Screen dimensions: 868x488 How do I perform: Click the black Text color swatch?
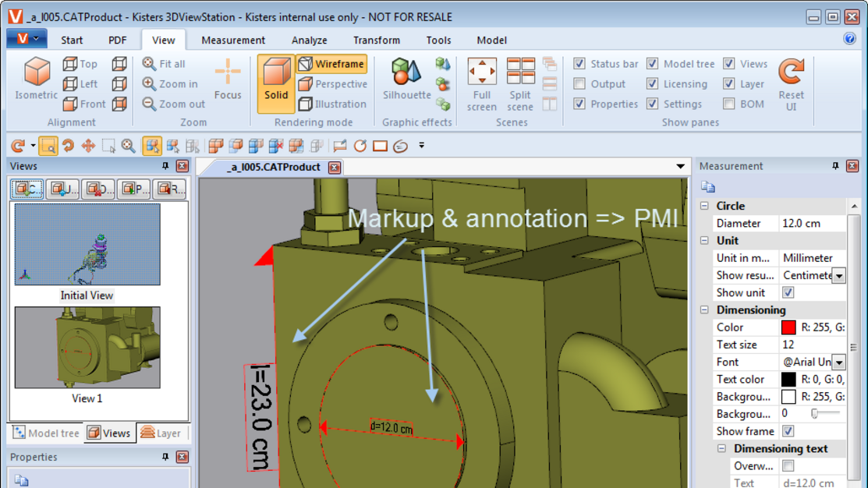(x=788, y=380)
